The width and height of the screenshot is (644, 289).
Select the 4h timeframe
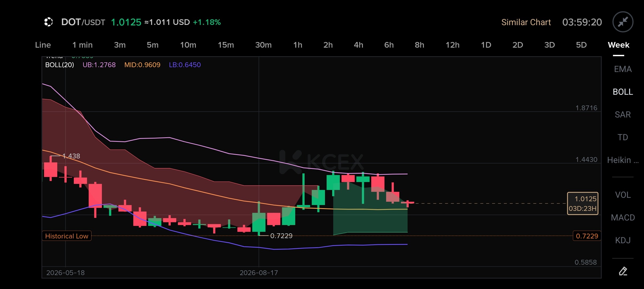[x=358, y=45]
